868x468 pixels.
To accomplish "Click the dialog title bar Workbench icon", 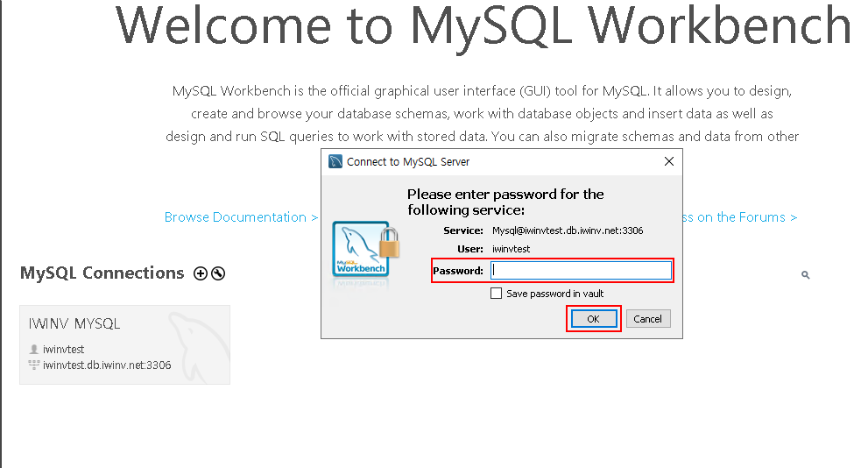I will click(x=335, y=161).
